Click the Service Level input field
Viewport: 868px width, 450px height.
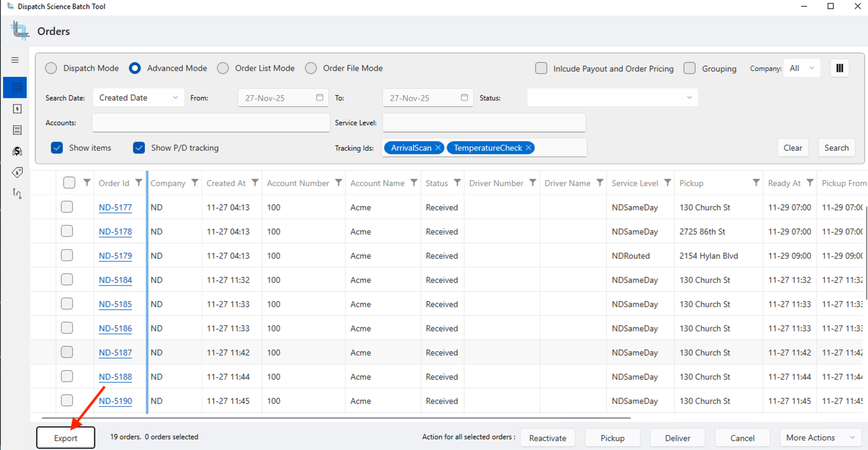pyautogui.click(x=484, y=123)
